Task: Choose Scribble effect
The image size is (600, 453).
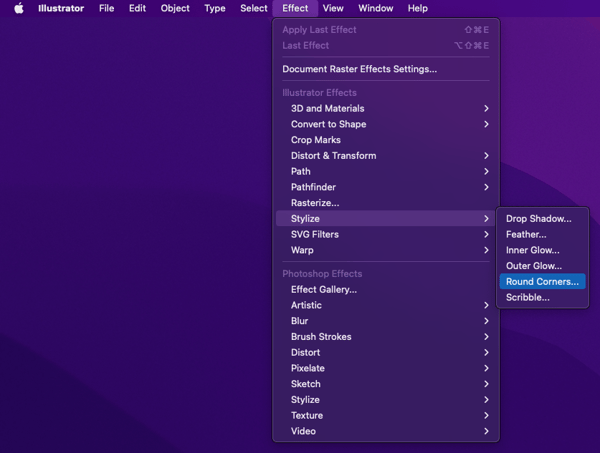Action: [x=542, y=297]
